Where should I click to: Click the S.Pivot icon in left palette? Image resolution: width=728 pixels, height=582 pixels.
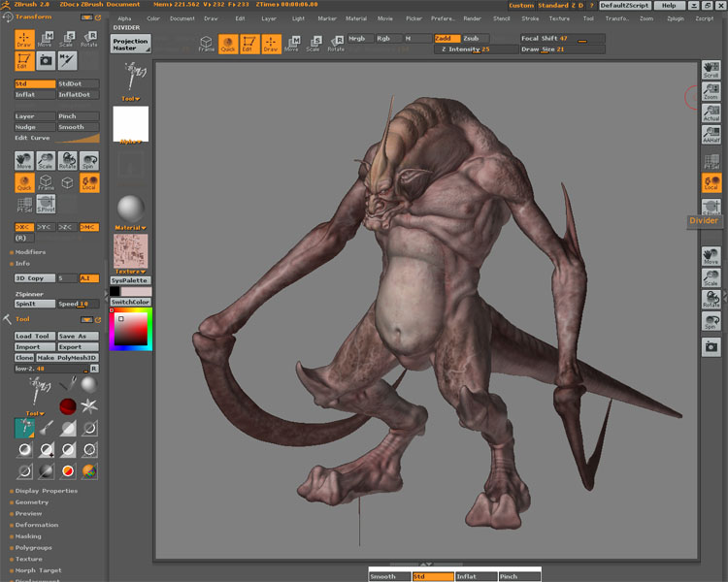pyautogui.click(x=46, y=204)
